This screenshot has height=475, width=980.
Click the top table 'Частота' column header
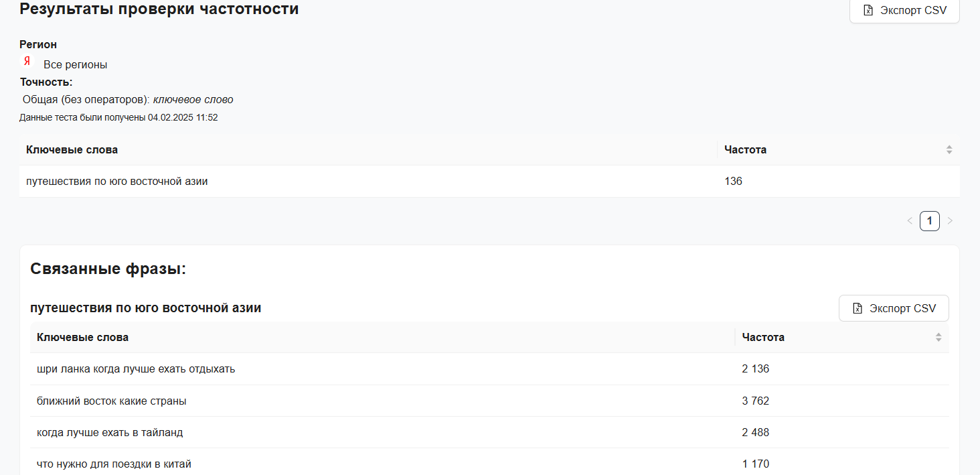point(746,150)
